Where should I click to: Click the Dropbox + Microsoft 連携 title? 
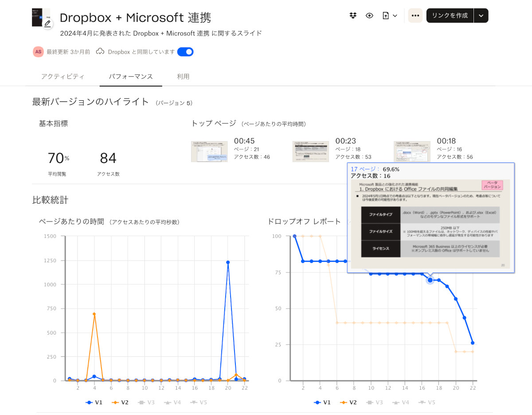[x=135, y=17]
